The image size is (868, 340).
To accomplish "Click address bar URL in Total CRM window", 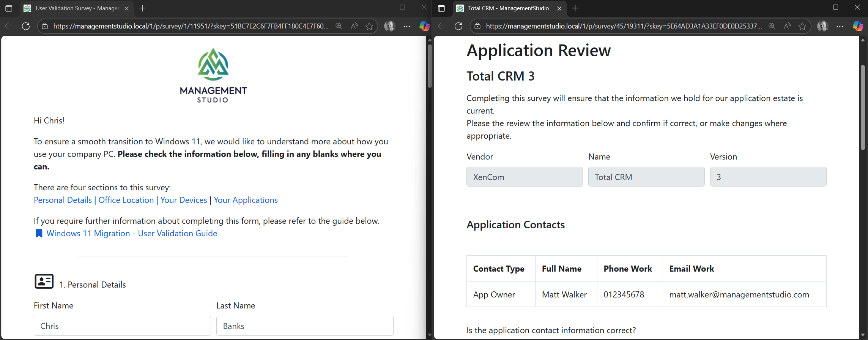I will point(624,26).
